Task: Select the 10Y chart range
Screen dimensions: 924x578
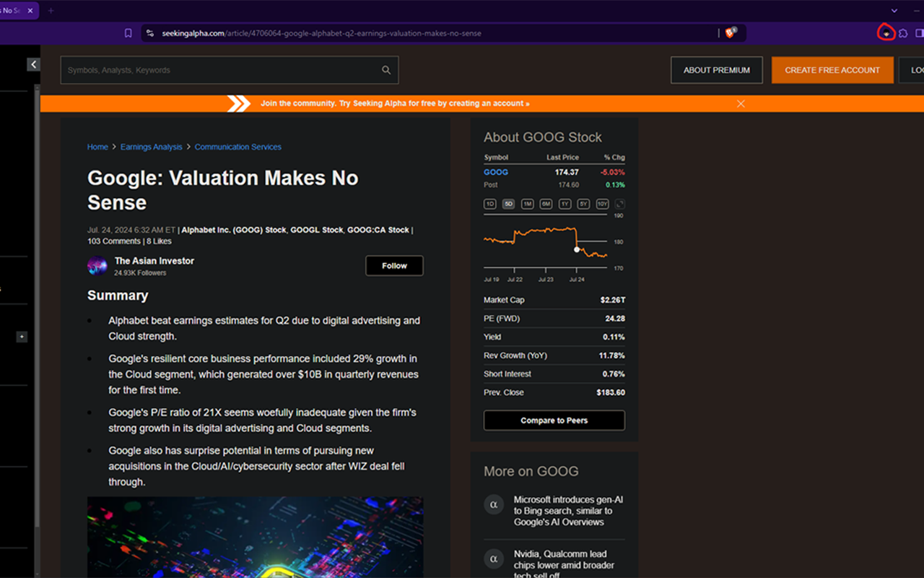Action: click(602, 204)
